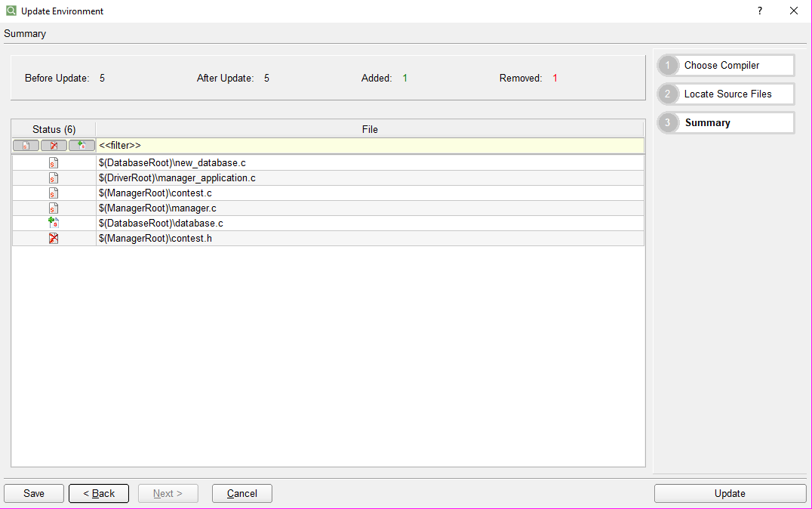Click the source file icon for contest.c
Screen dimensions: 812x509
[53, 193]
